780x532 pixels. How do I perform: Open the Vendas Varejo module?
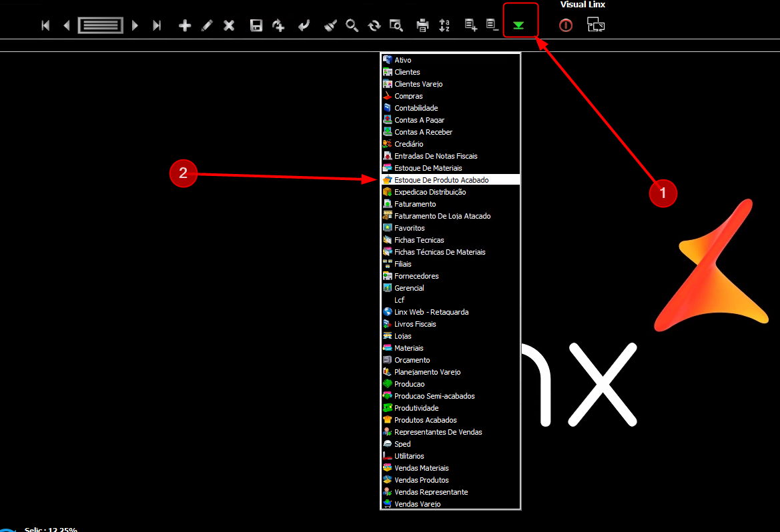[450, 503]
